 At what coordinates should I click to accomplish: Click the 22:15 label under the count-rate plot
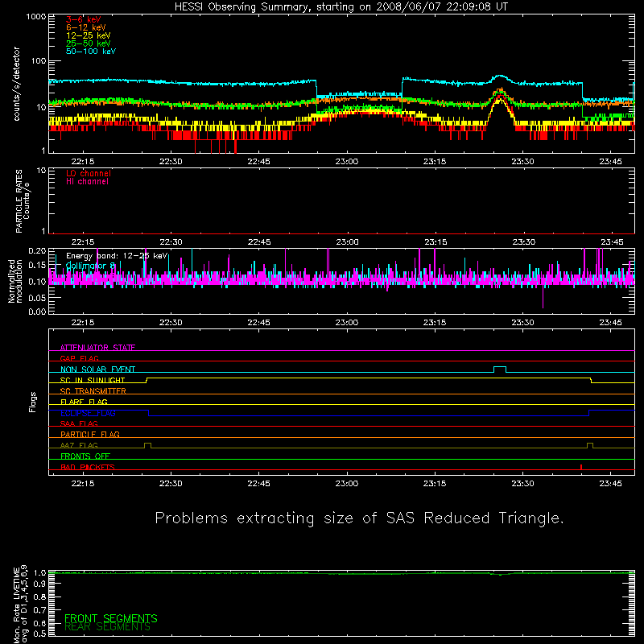point(83,162)
